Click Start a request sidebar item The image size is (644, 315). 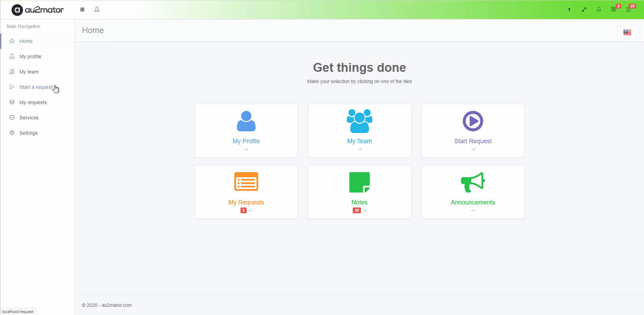(36, 87)
